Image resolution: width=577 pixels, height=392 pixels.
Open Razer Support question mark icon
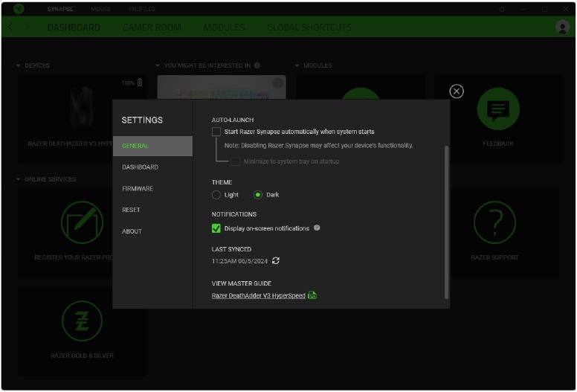click(x=494, y=222)
